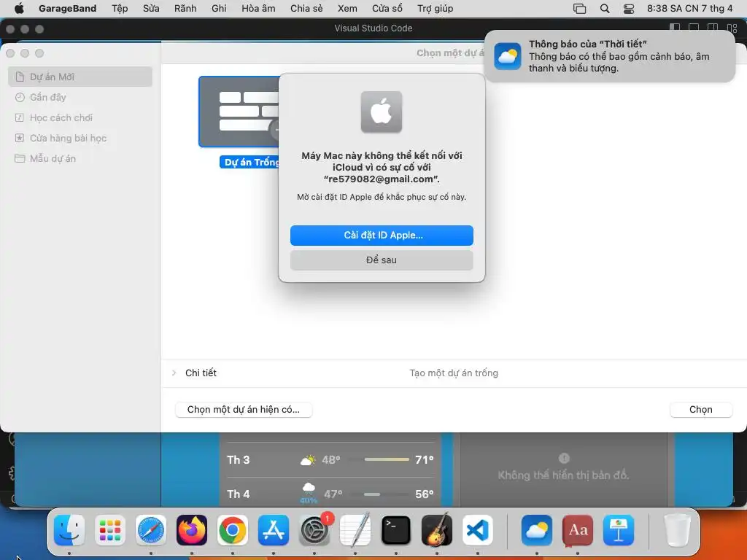Toggle the panel layout icon in VS Code
This screenshot has width=747, height=560.
[694, 28]
